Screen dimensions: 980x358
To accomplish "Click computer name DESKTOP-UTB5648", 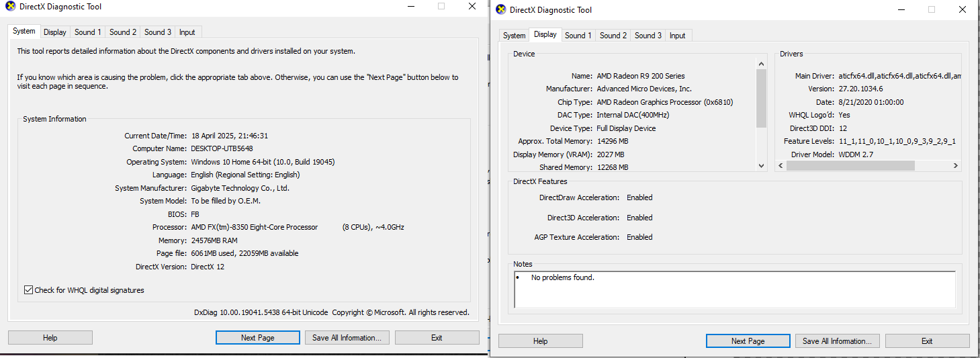I will click(222, 148).
